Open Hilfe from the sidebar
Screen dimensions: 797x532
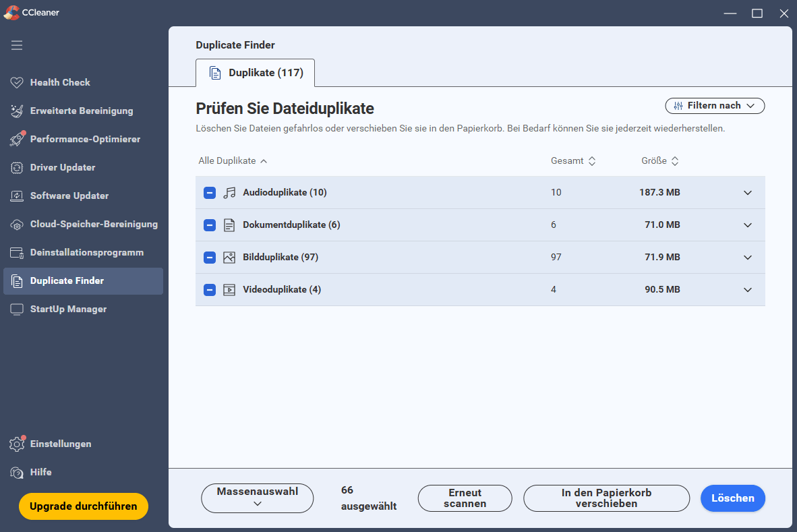click(84, 472)
